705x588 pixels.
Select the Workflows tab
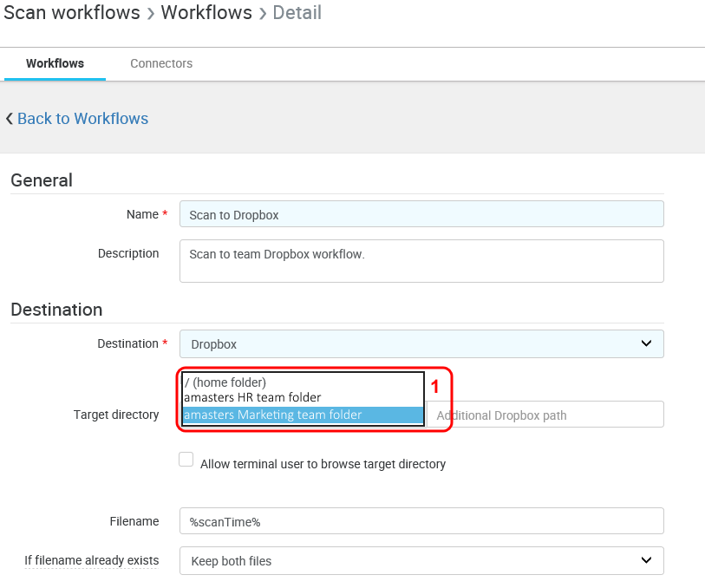pyautogui.click(x=55, y=63)
